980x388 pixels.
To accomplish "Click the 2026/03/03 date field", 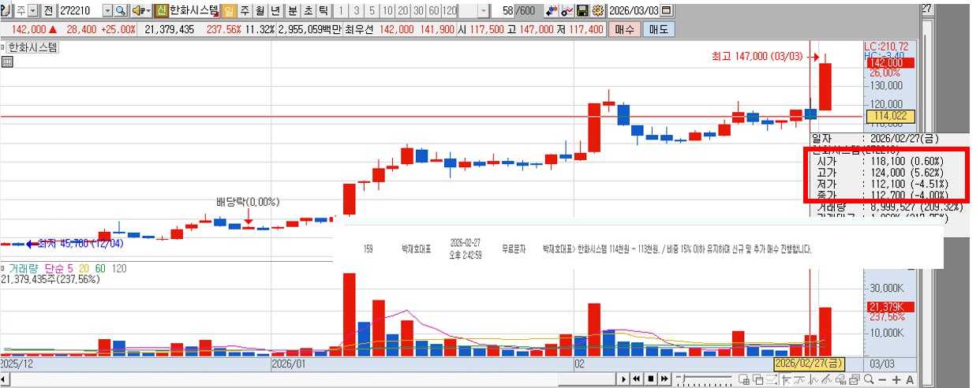I will click(x=634, y=11).
